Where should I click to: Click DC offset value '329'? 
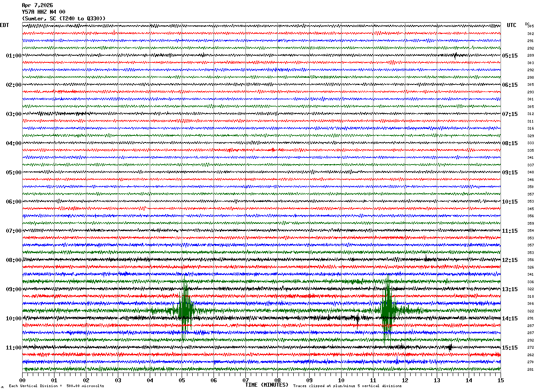(x=530, y=136)
